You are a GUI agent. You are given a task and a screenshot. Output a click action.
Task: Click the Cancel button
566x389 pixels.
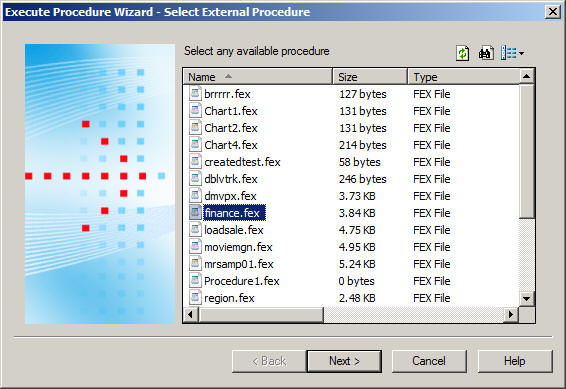429,361
